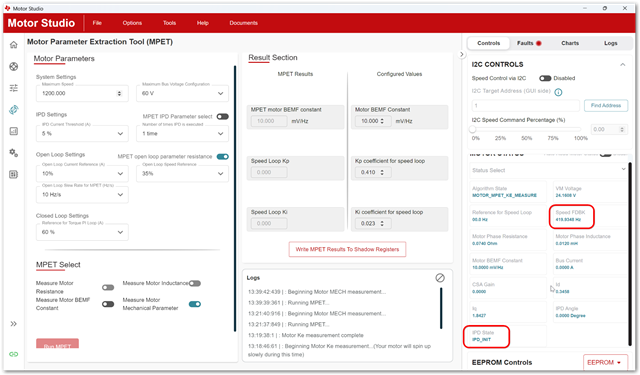The height and width of the screenshot is (375, 640).
Task: Click MPET motor BEMF constant result field
Action: 269,121
